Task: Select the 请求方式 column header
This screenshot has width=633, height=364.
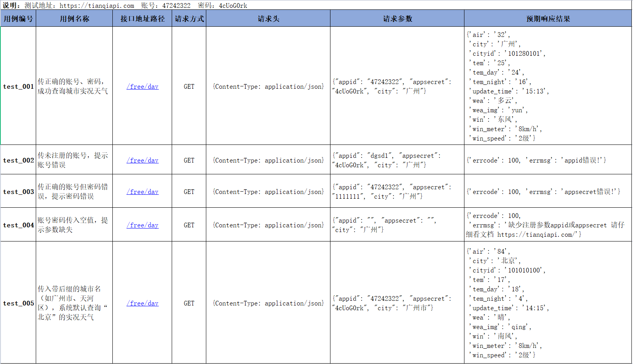Action: pos(189,18)
